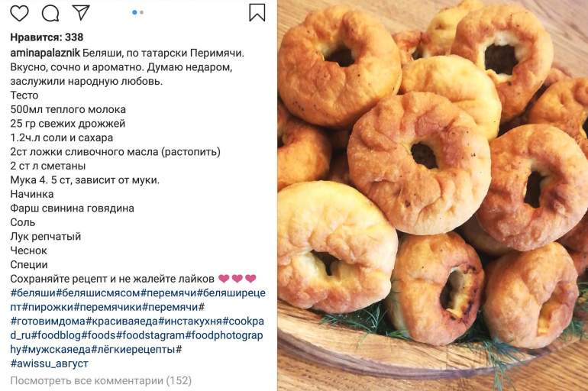The width and height of the screenshot is (588, 391).
Task: View the 338 likes list
Action: click(x=47, y=37)
